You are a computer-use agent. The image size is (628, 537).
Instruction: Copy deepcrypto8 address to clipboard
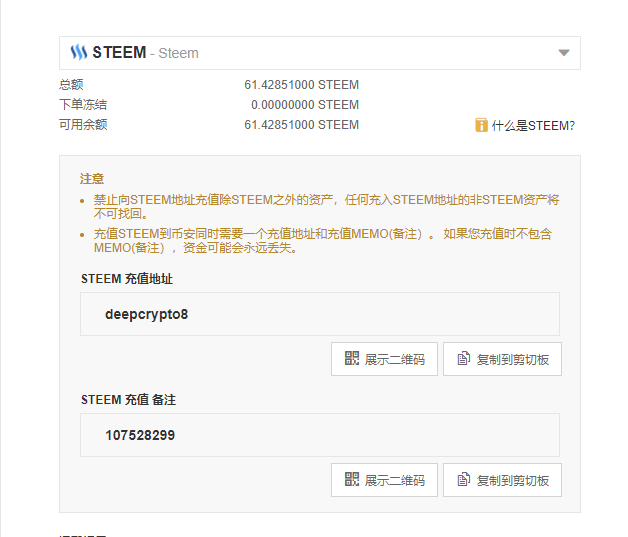pyautogui.click(x=502, y=359)
